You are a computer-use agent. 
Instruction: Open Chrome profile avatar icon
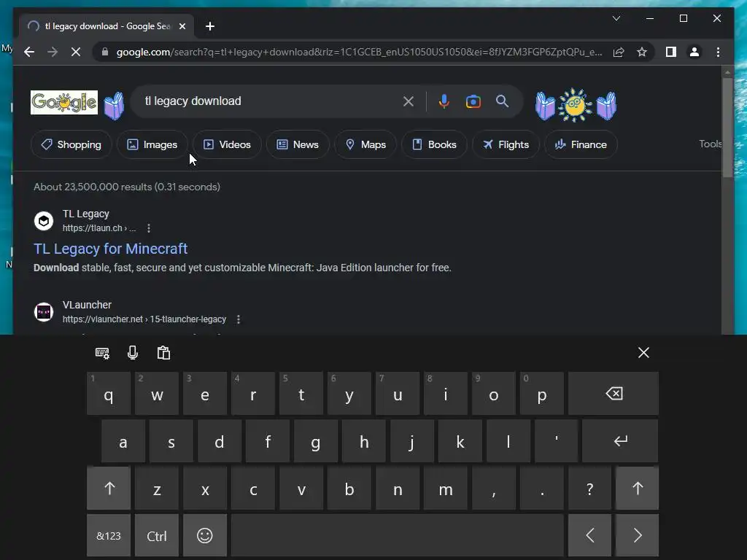pyautogui.click(x=694, y=52)
